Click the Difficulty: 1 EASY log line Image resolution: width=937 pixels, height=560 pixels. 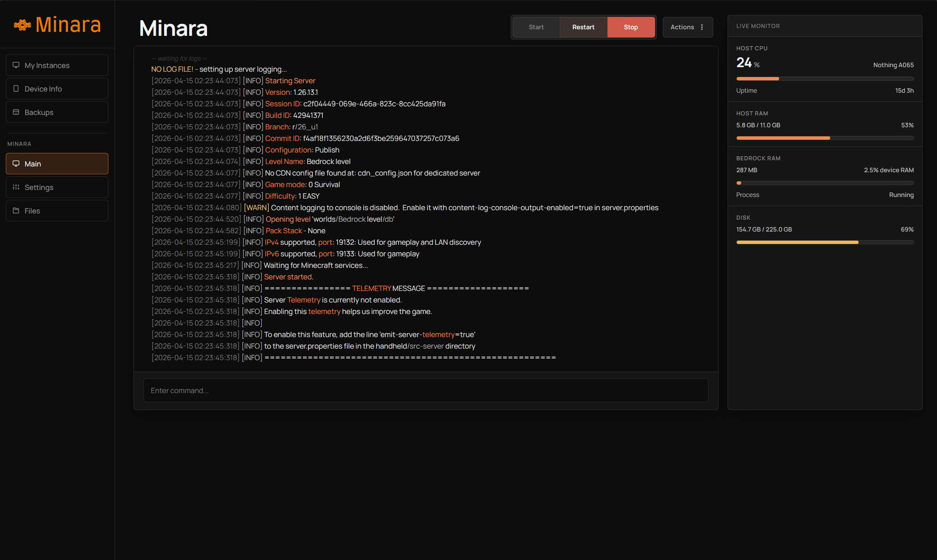tap(235, 196)
